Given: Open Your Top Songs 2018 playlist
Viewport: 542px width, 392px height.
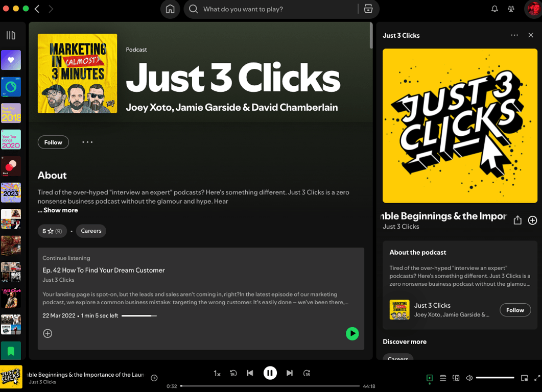Looking at the screenshot, I should (11, 113).
